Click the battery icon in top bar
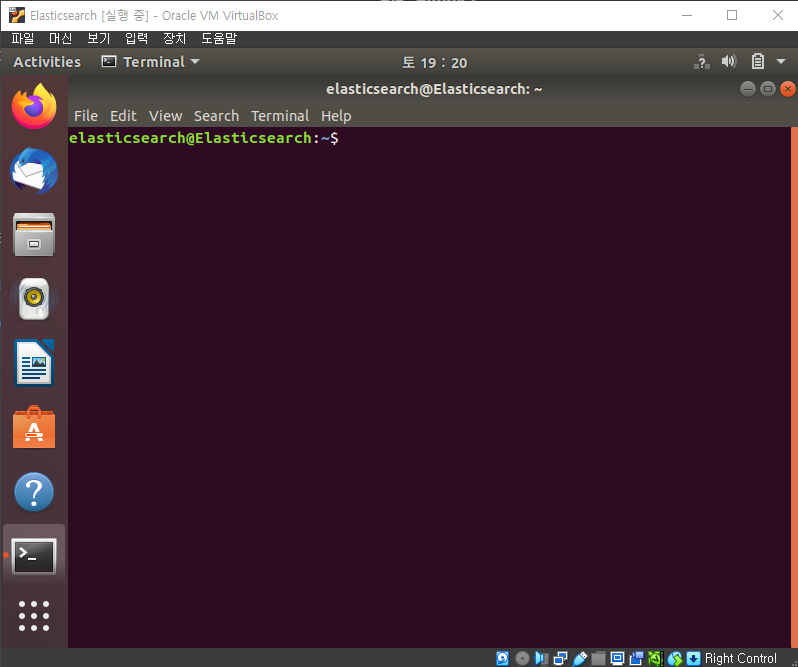The image size is (798, 667). [x=758, y=62]
